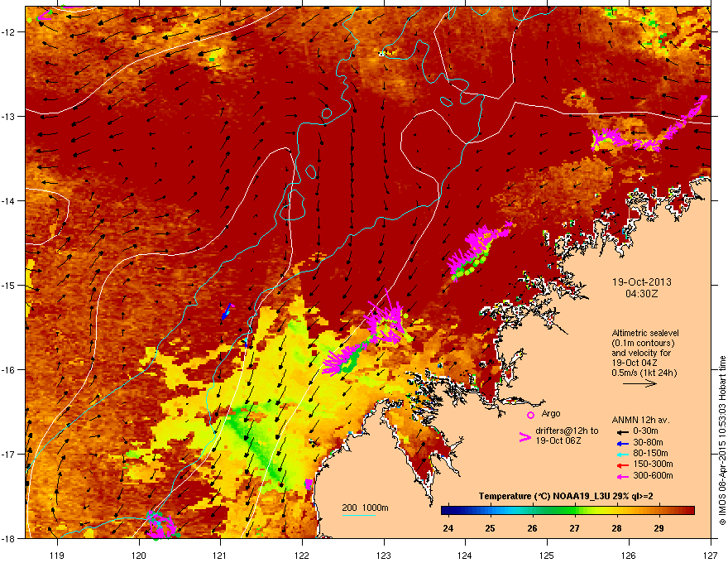Click the latitude axis label '-12'

point(8,32)
